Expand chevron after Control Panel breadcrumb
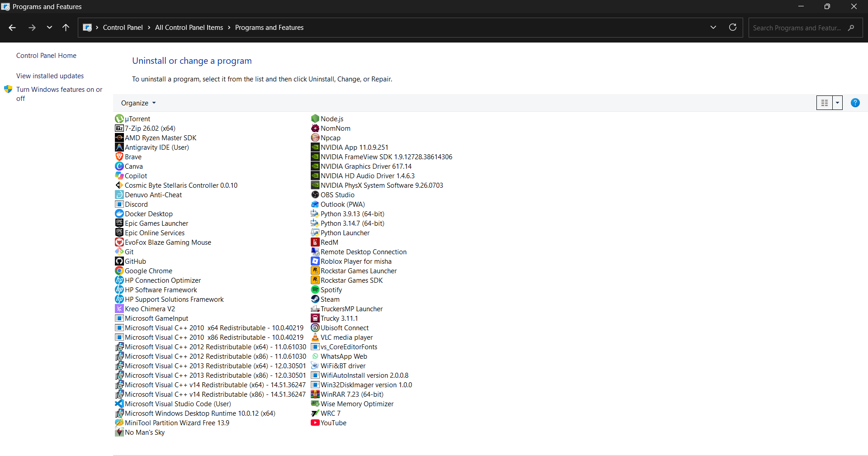Viewport: 868px width, 456px height. pyautogui.click(x=149, y=28)
